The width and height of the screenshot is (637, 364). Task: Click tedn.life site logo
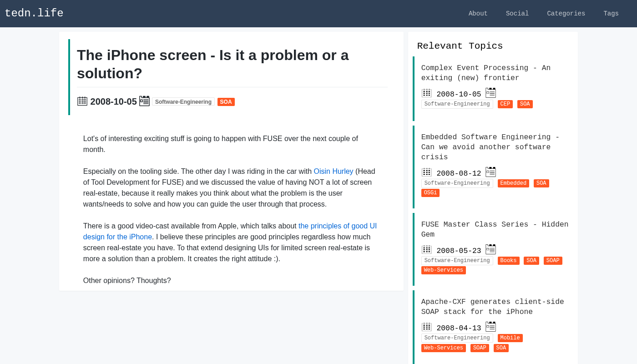(34, 14)
